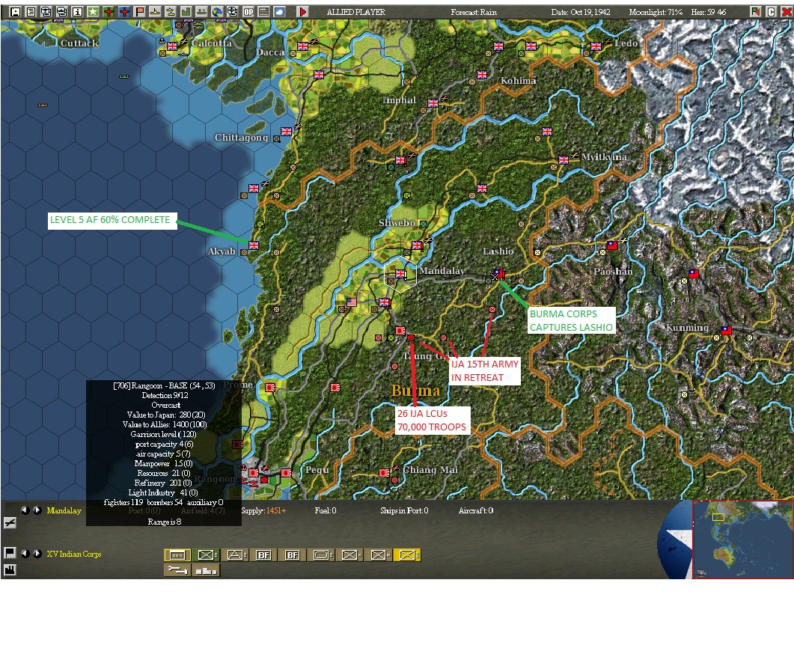Select the second BF base force unit
The height and width of the screenshot is (672, 794).
click(293, 555)
